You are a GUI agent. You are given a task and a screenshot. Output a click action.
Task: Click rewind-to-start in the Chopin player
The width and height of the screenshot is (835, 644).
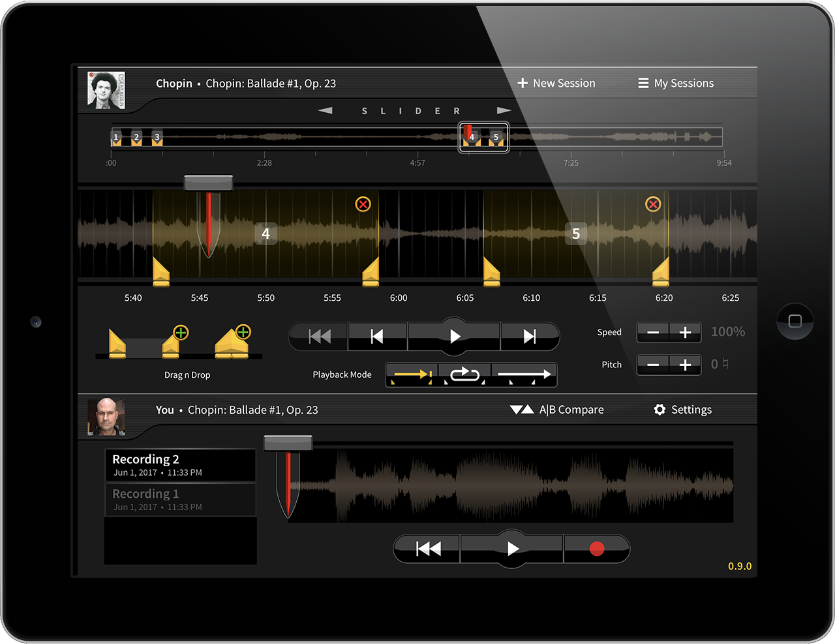pos(319,336)
